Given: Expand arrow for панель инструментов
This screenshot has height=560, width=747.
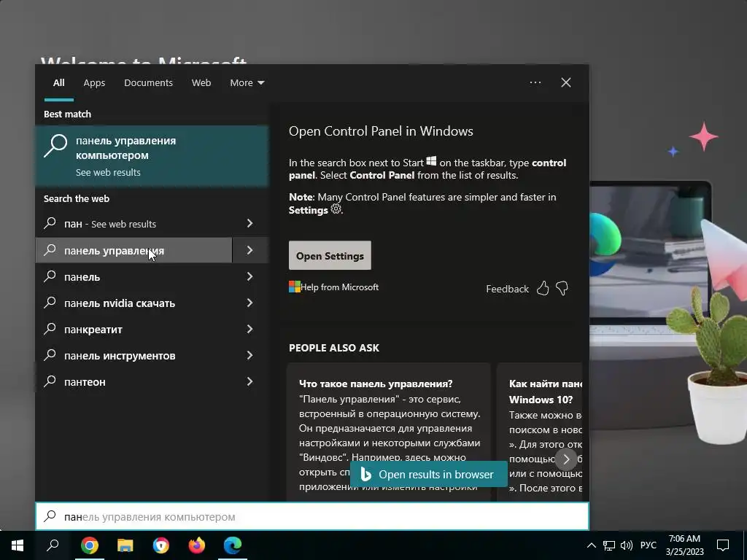Looking at the screenshot, I should (250, 355).
